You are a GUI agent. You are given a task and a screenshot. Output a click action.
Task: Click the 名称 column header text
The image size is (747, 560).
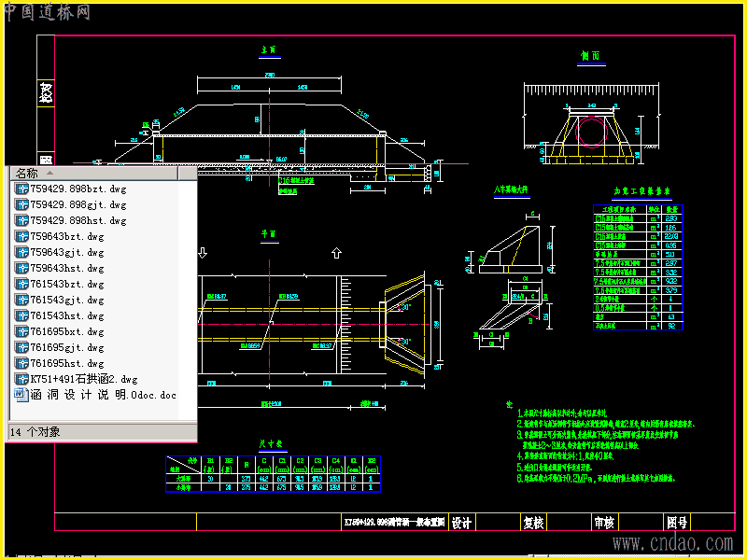click(x=26, y=173)
